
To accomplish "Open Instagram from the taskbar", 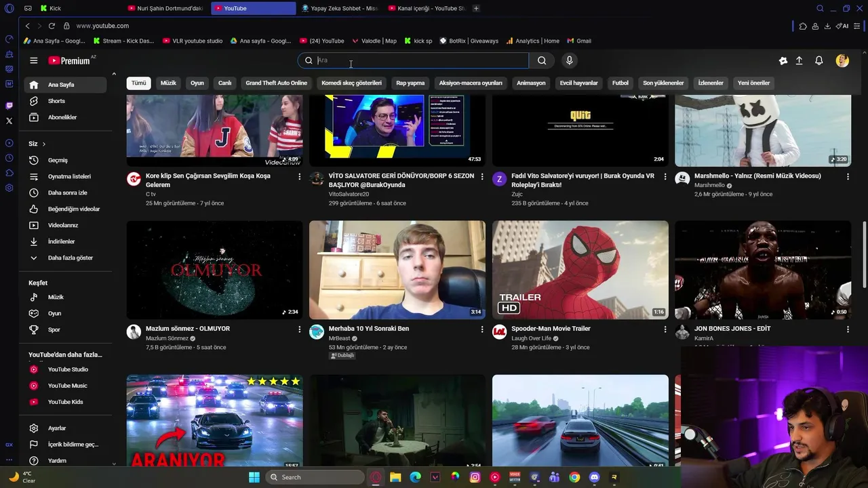I will pyautogui.click(x=475, y=477).
